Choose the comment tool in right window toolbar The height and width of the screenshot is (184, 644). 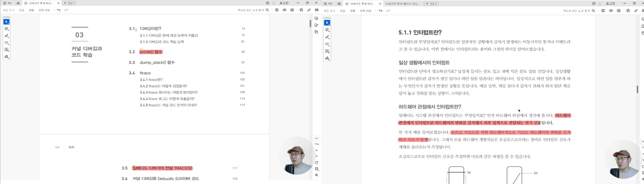[327, 30]
